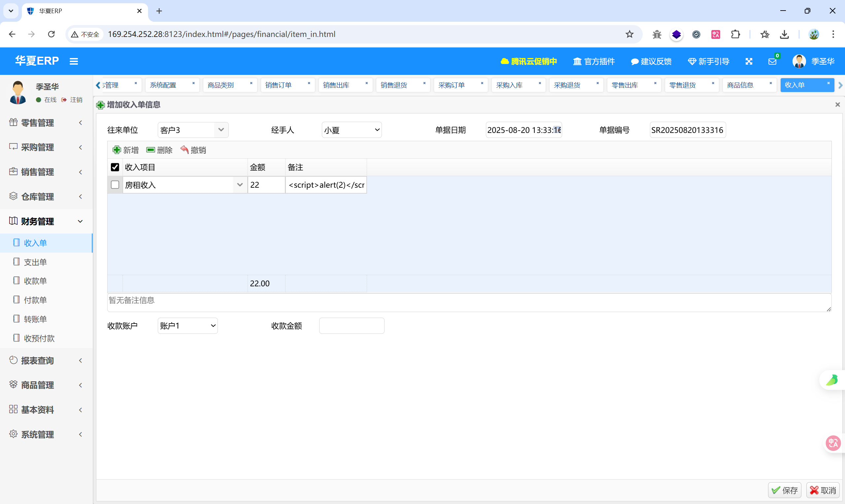Check the 房租收入 row checkbox
Image resolution: width=845 pixels, height=504 pixels.
click(115, 185)
